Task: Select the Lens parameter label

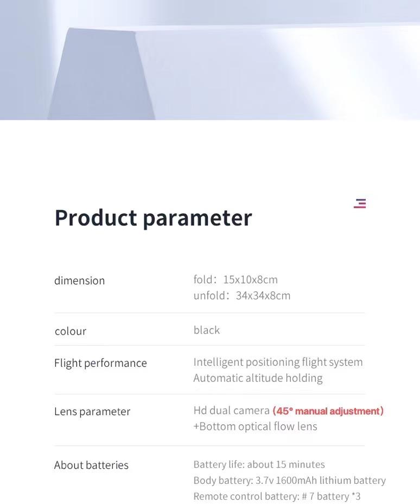Action: click(92, 411)
